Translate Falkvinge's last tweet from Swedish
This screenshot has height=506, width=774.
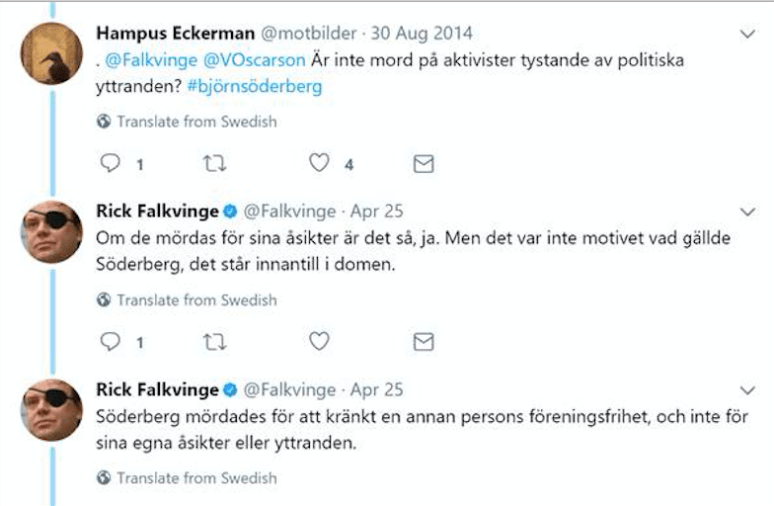tap(188, 478)
